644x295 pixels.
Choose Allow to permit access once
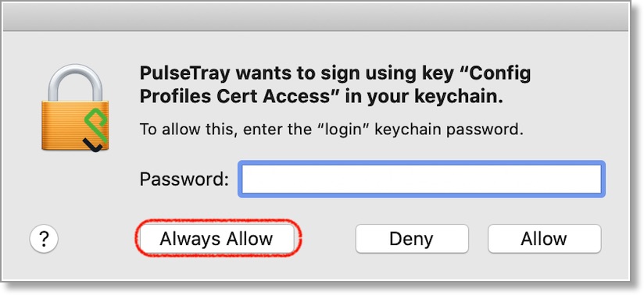point(544,238)
